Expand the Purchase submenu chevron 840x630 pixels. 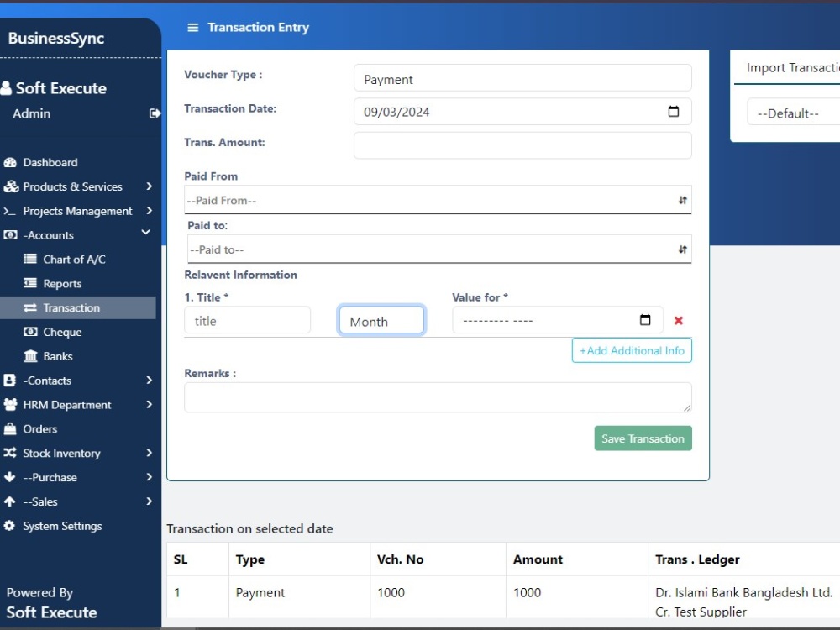[149, 477]
